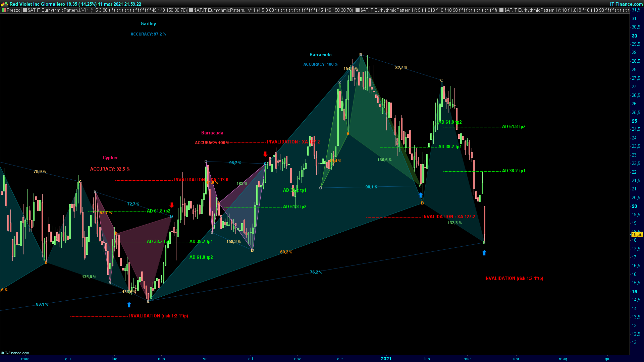Viewport: 644px width, 362px height.
Task: Click the chart title Red Violet Inc Giornaliero
Action: click(37, 4)
